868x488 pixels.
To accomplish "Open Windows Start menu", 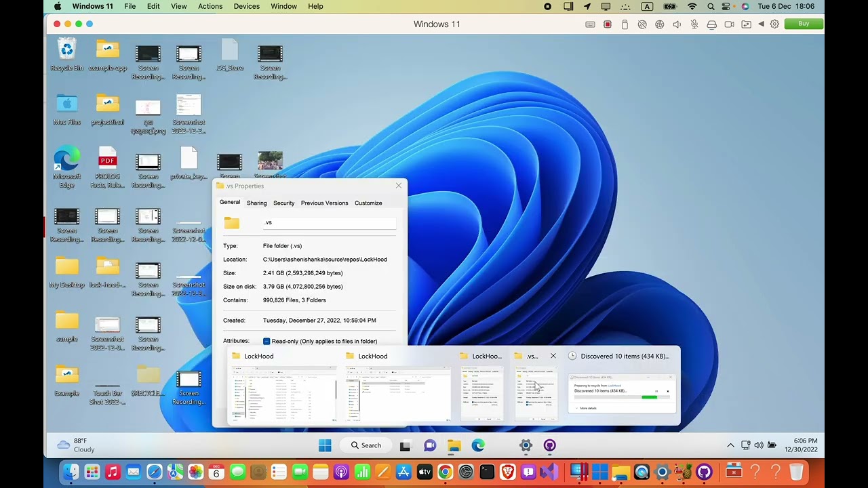I will click(x=325, y=445).
